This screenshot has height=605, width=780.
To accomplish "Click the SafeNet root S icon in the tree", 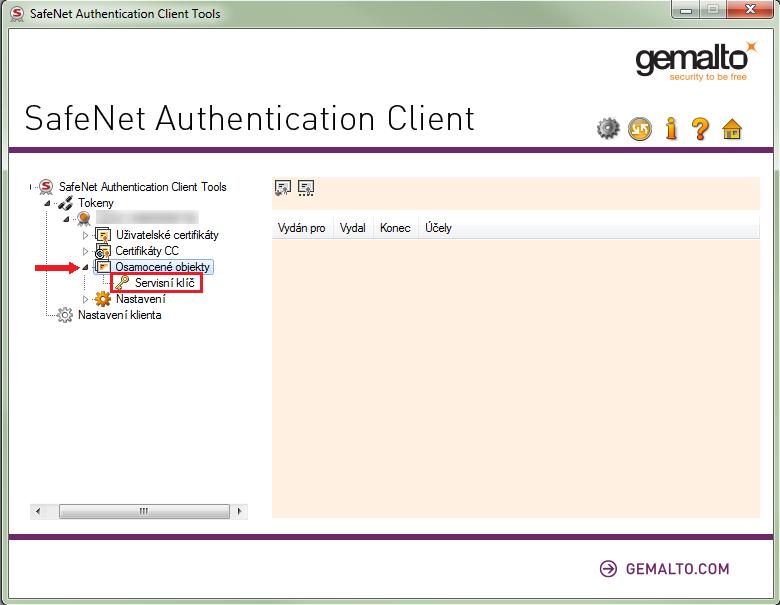I will 46,187.
